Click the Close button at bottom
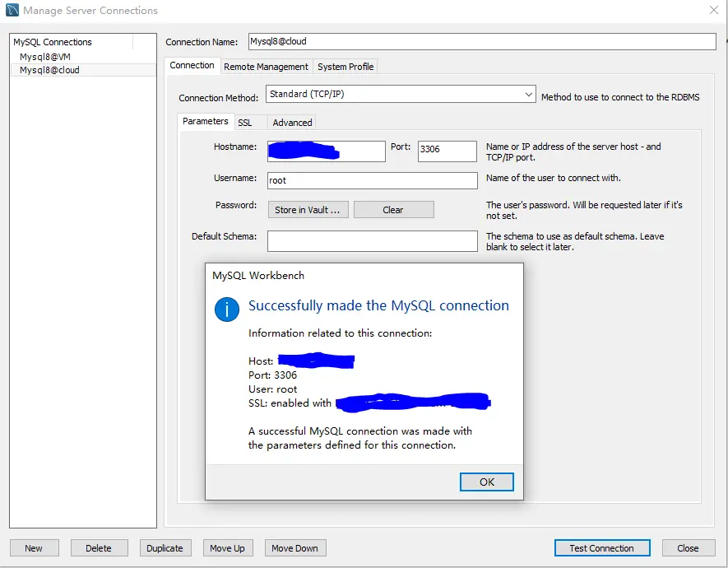The width and height of the screenshot is (728, 568). (688, 548)
